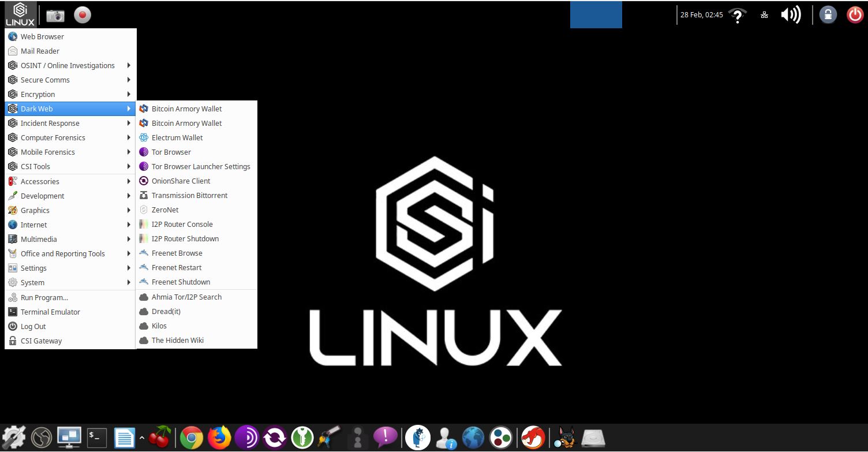Open KeePassXC green key icon in dock
This screenshot has width=868, height=452.
(x=303, y=438)
